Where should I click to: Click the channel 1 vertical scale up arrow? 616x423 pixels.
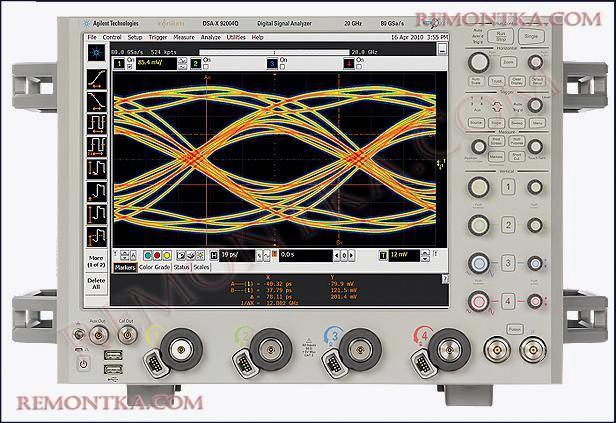182,61
